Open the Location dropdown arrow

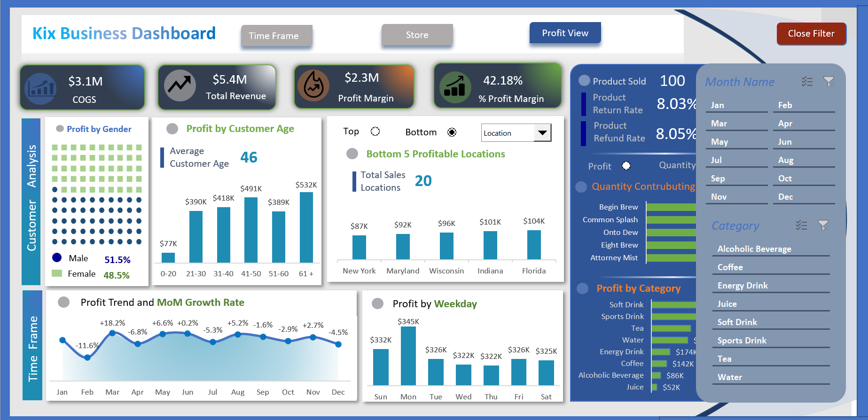[x=542, y=133]
